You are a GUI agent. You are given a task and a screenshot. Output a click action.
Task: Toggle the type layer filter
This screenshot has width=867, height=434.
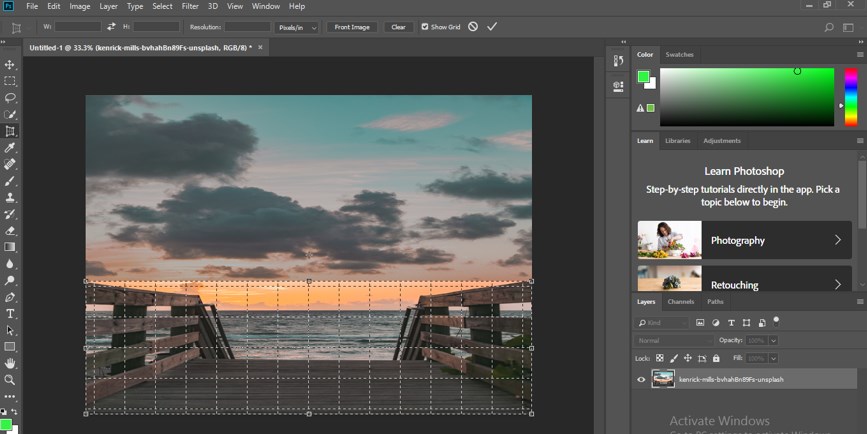pos(731,323)
